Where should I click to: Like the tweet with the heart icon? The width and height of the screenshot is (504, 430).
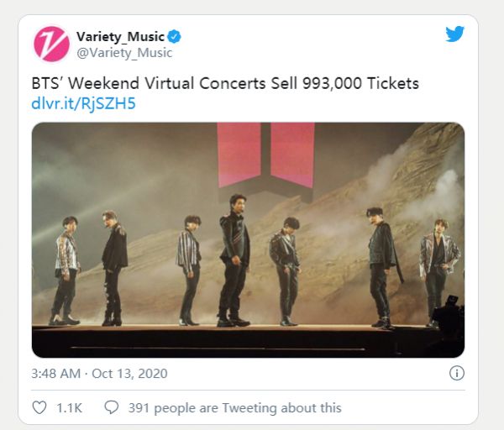(39, 407)
